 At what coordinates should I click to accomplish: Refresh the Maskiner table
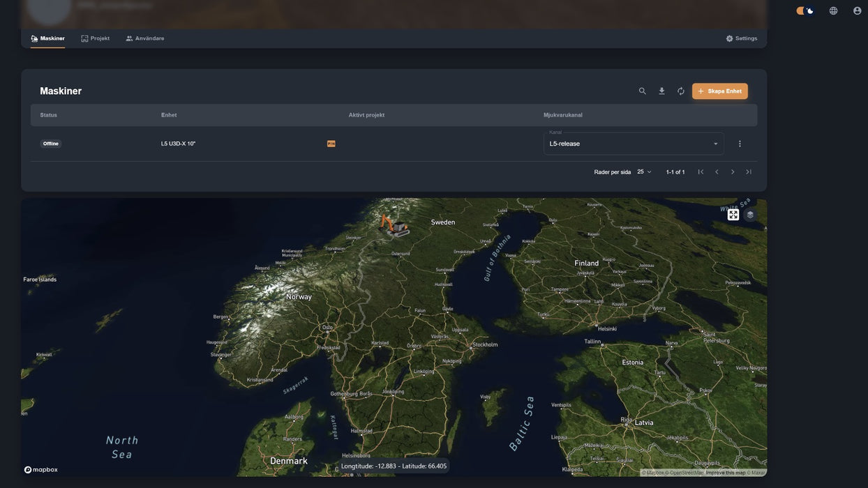click(x=681, y=91)
